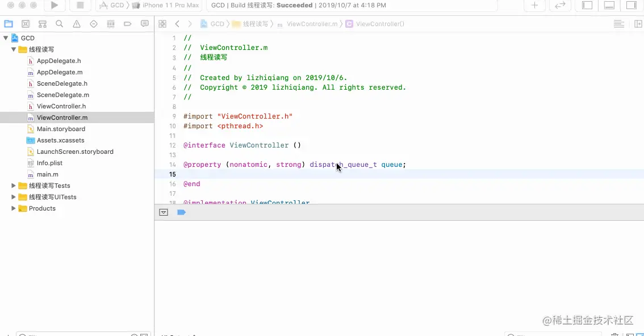
Task: Open the Debug navigator
Action: click(x=109, y=23)
